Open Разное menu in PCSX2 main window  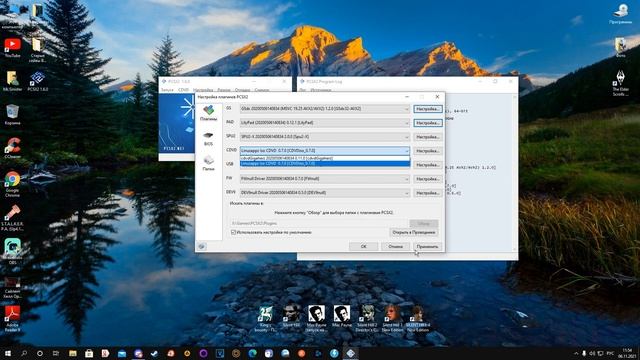tap(224, 90)
